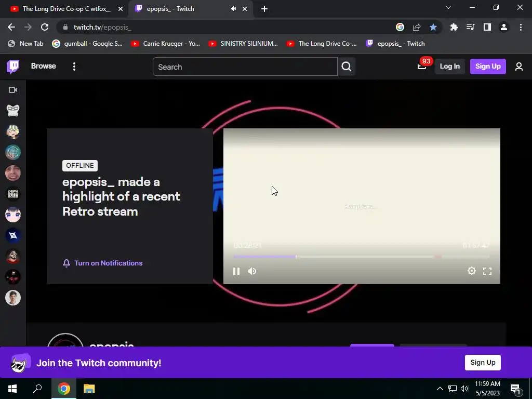Open a new browser tab
The height and width of the screenshot is (399, 532).
click(264, 9)
